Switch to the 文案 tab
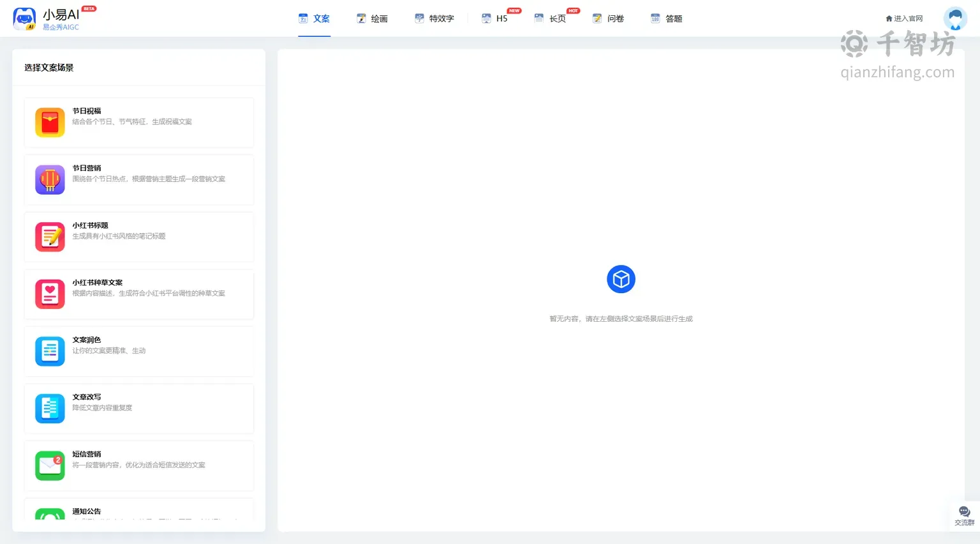Image resolution: width=980 pixels, height=544 pixels. (x=315, y=19)
